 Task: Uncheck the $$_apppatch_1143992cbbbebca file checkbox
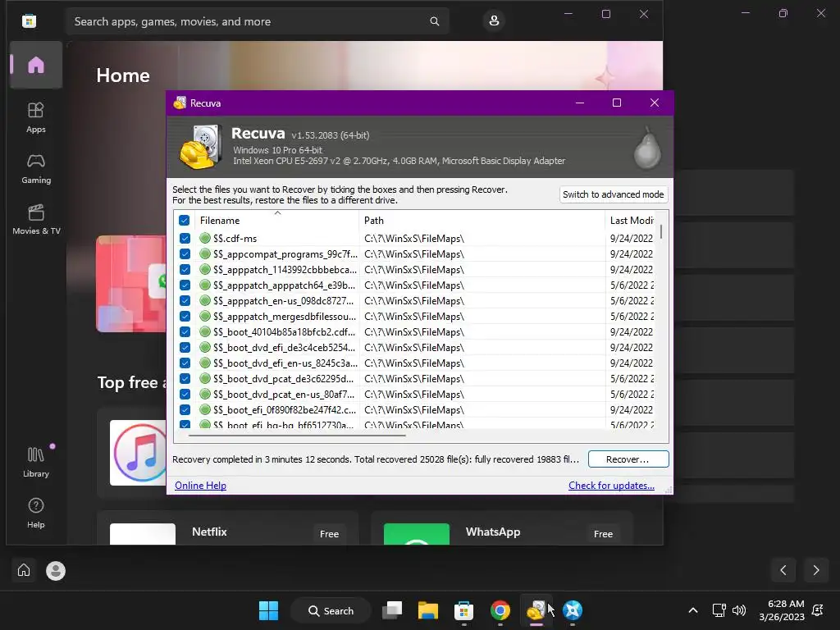point(185,269)
